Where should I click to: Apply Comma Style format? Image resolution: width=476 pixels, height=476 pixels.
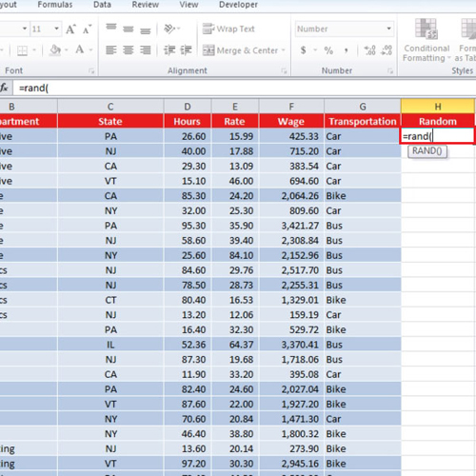[x=347, y=50]
